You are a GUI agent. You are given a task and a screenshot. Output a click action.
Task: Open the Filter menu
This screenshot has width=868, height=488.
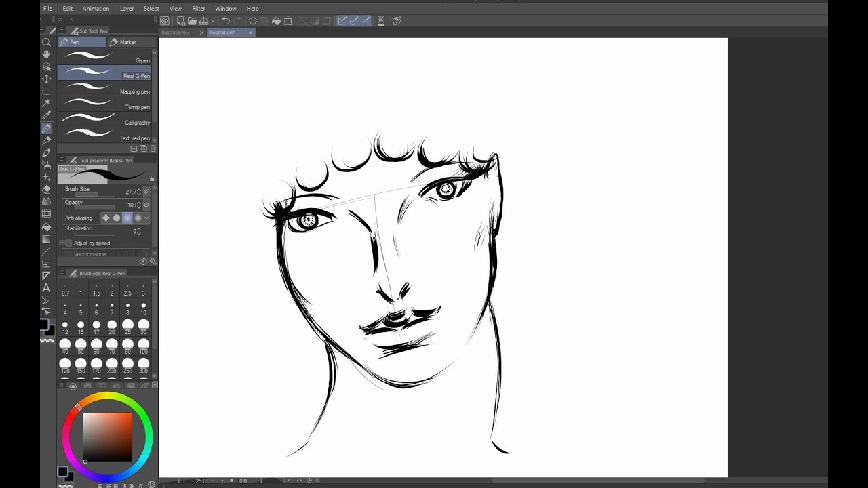click(199, 9)
